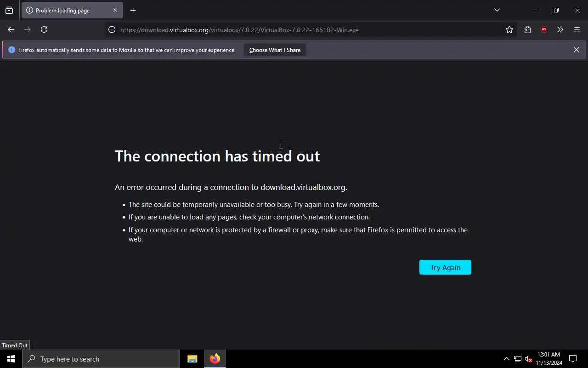The height and width of the screenshot is (368, 588).
Task: Open the taskbar clock and date
Action: [x=549, y=359]
